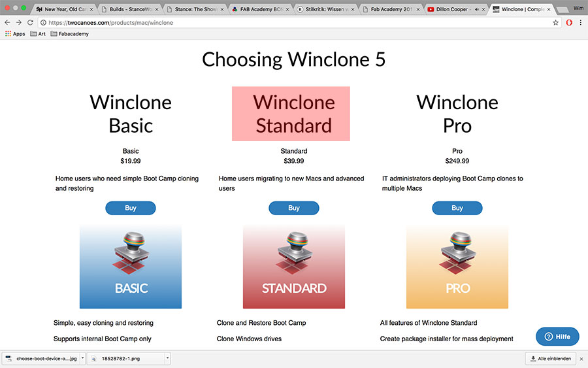The width and height of the screenshot is (588, 368).
Task: Open the Apps shortcut in bookmarks bar
Action: coord(15,34)
